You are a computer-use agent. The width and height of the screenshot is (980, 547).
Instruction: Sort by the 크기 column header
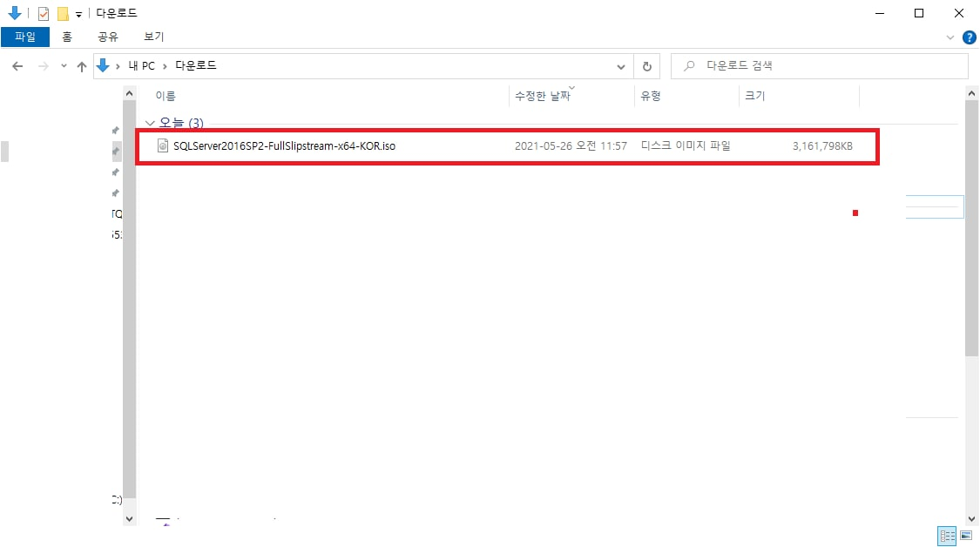click(755, 96)
